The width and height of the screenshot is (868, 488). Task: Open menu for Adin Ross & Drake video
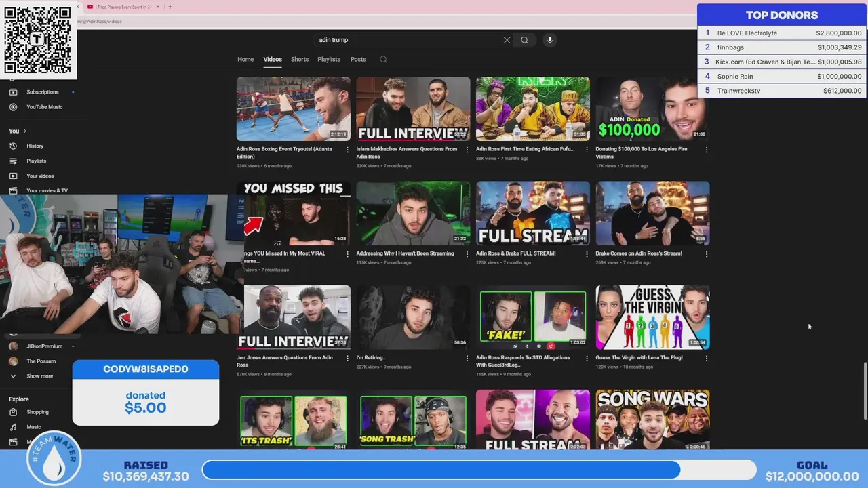pos(587,254)
